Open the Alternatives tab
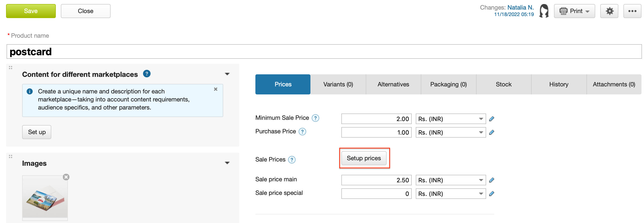Viewport: 644px width, 223px height. coord(393,84)
